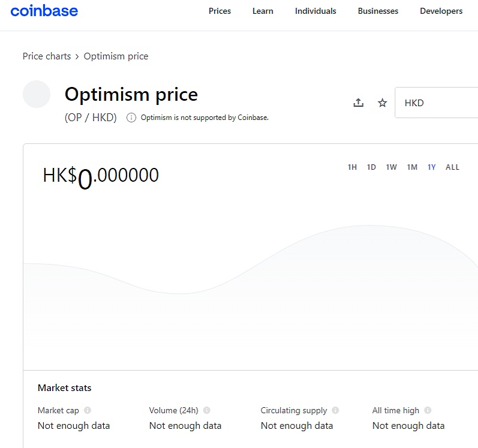478x448 pixels.
Task: Star Optimism to add to watchlist
Action: click(382, 103)
